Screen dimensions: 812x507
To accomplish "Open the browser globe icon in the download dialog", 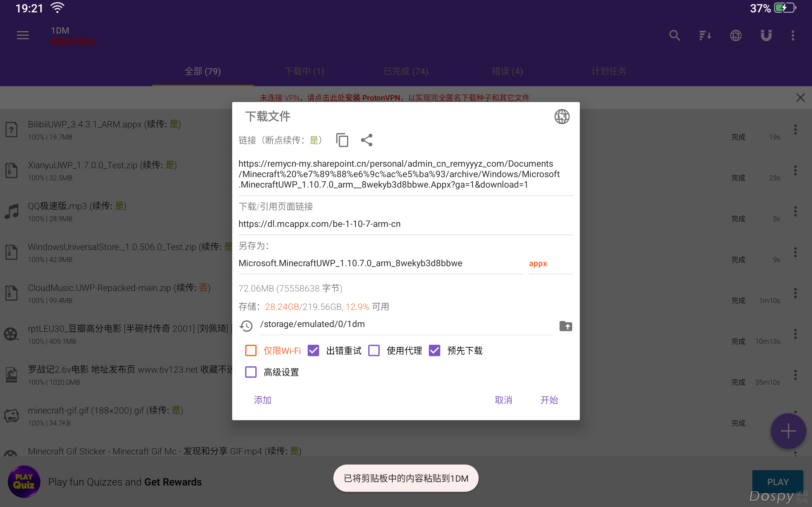I will [x=562, y=117].
